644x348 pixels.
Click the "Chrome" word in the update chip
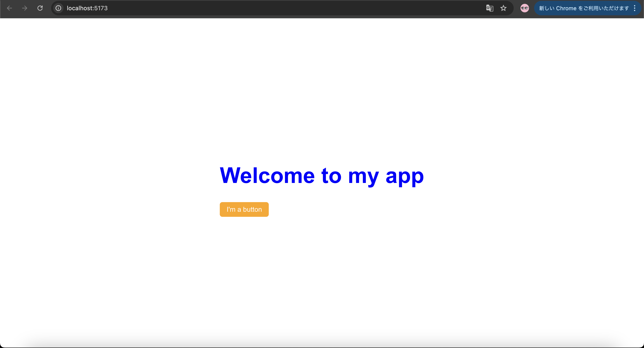click(566, 8)
